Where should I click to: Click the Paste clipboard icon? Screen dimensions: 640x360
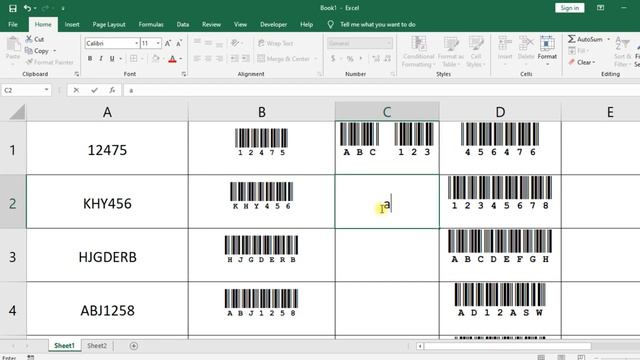coord(13,44)
